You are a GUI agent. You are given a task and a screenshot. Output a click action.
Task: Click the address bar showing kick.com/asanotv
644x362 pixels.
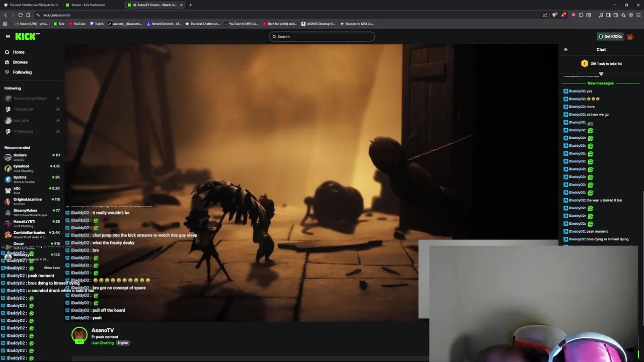[x=287, y=15]
